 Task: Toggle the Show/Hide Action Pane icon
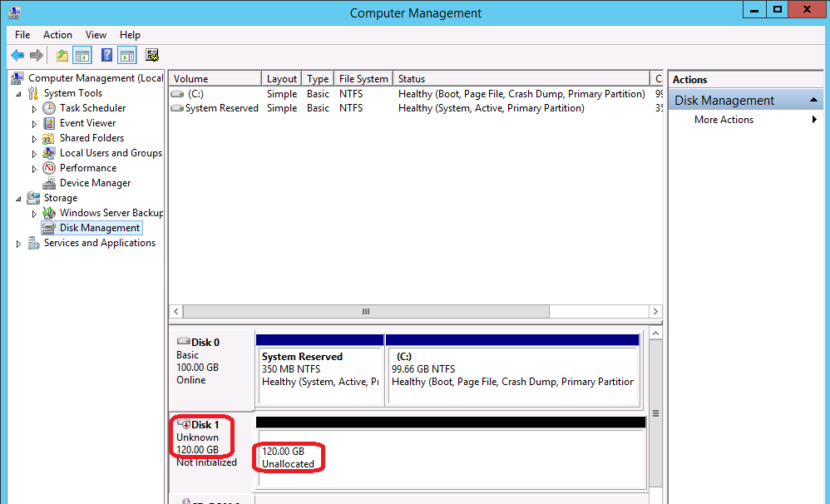[126, 56]
